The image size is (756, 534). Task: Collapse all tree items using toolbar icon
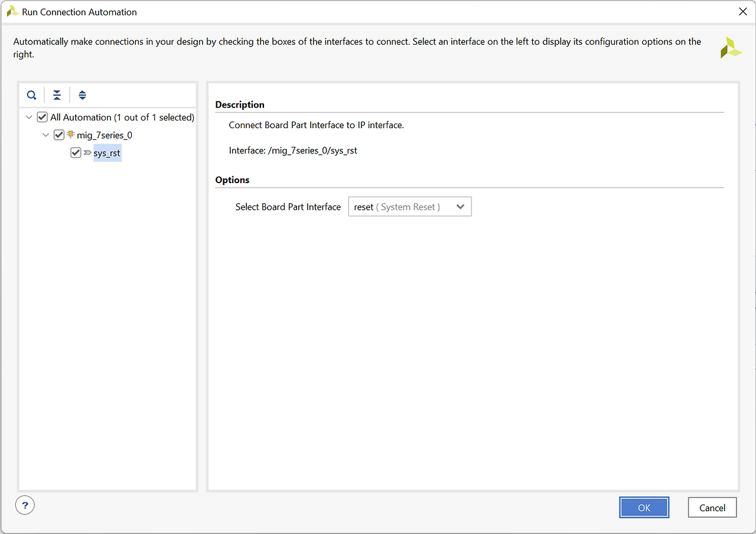tap(57, 95)
